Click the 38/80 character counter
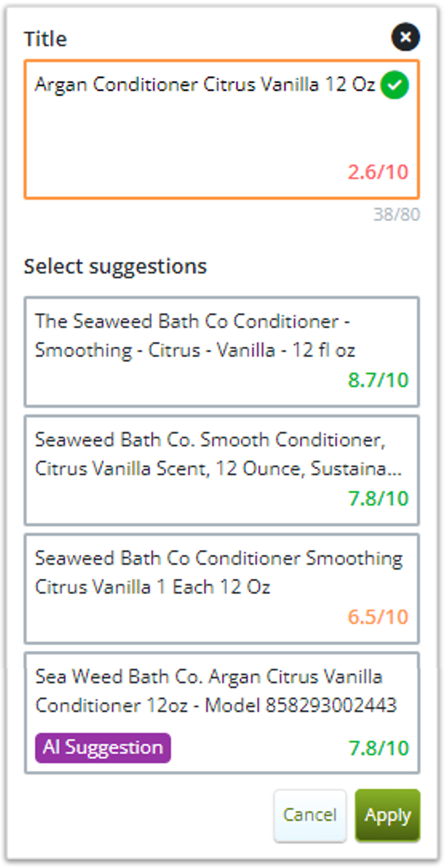445x868 pixels. click(396, 214)
